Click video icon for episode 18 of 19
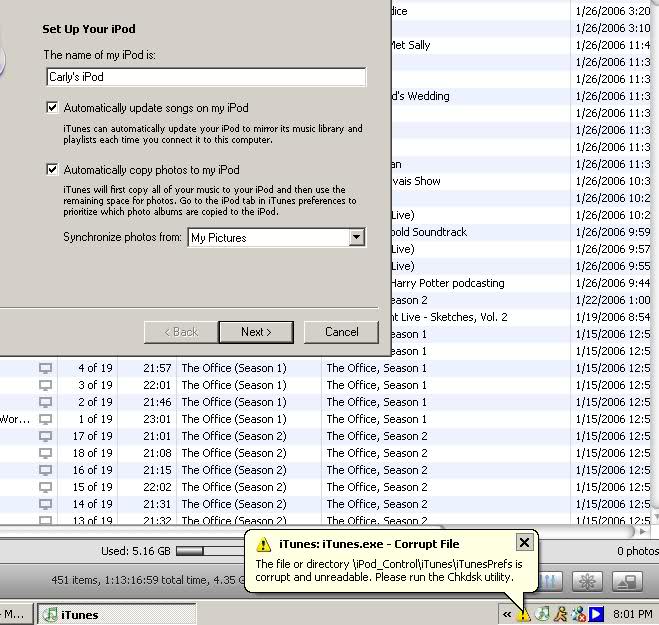659x625 pixels. (x=45, y=453)
